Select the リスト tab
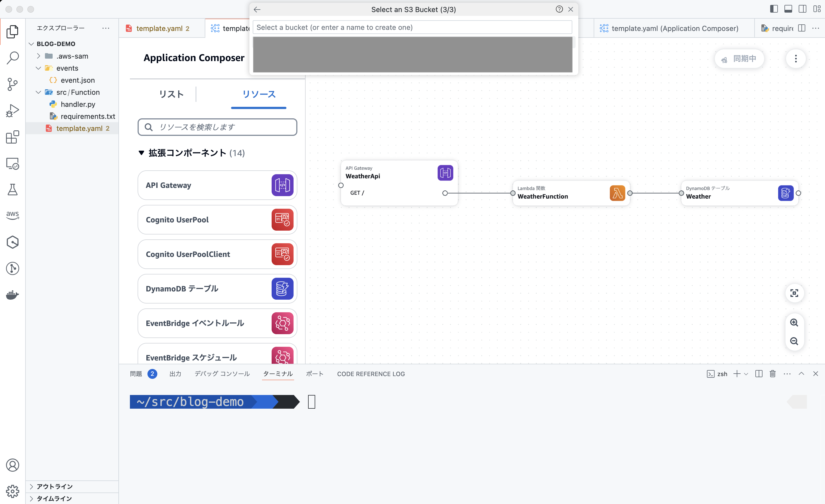The image size is (825, 504). coord(171,94)
